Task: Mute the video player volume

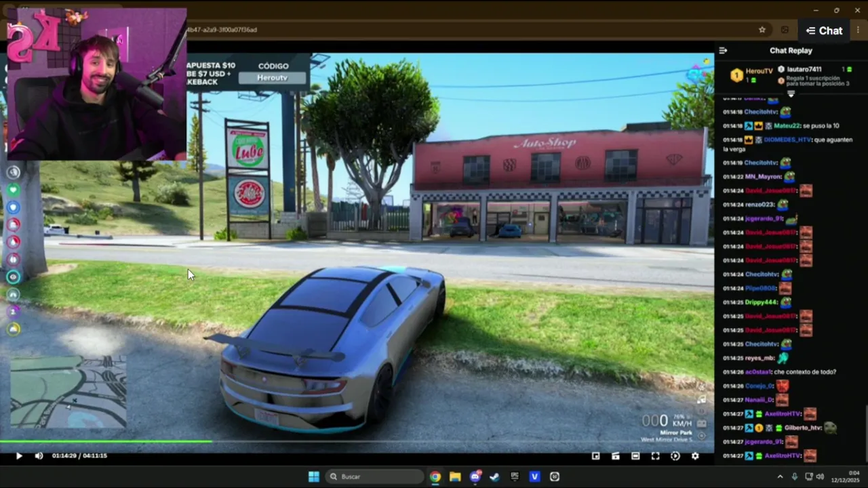Action: (39, 455)
